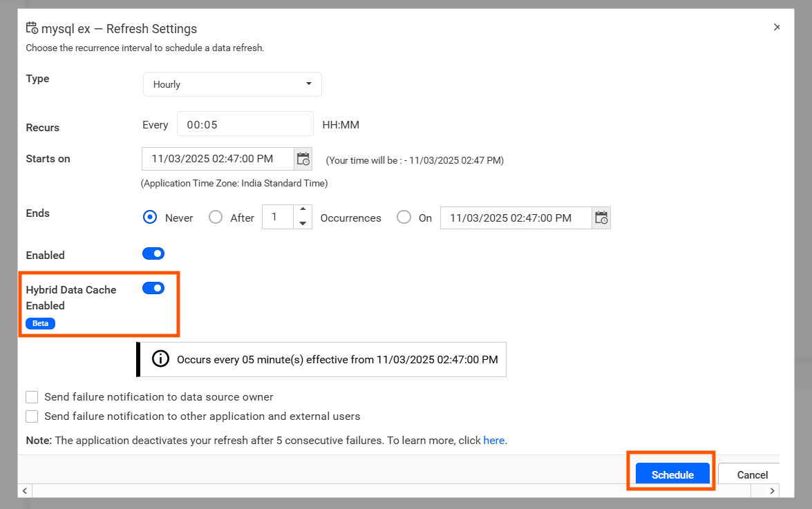
Task: Select the After occurrences radio button
Action: (216, 218)
